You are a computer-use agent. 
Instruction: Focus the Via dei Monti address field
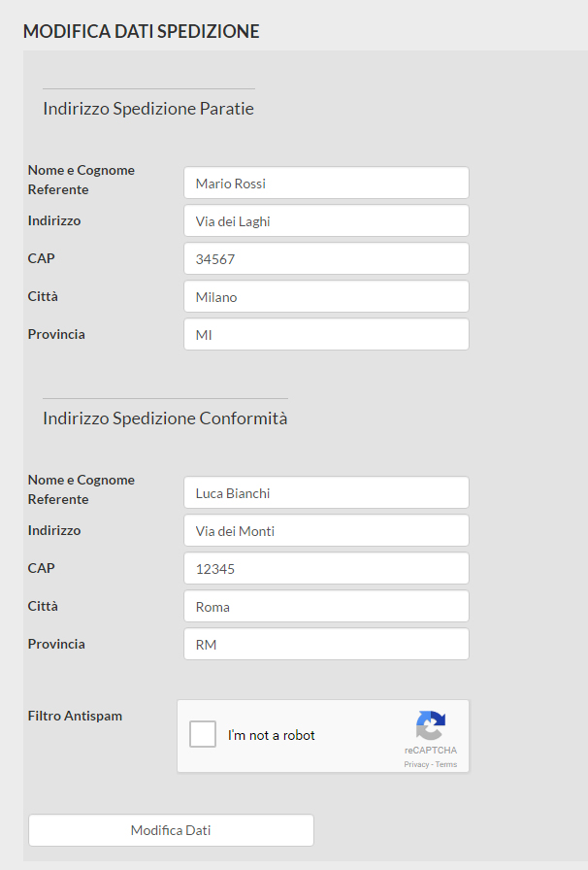325,530
